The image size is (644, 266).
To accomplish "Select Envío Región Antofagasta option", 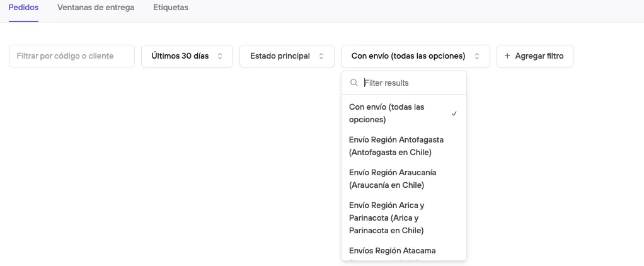I will (404, 146).
